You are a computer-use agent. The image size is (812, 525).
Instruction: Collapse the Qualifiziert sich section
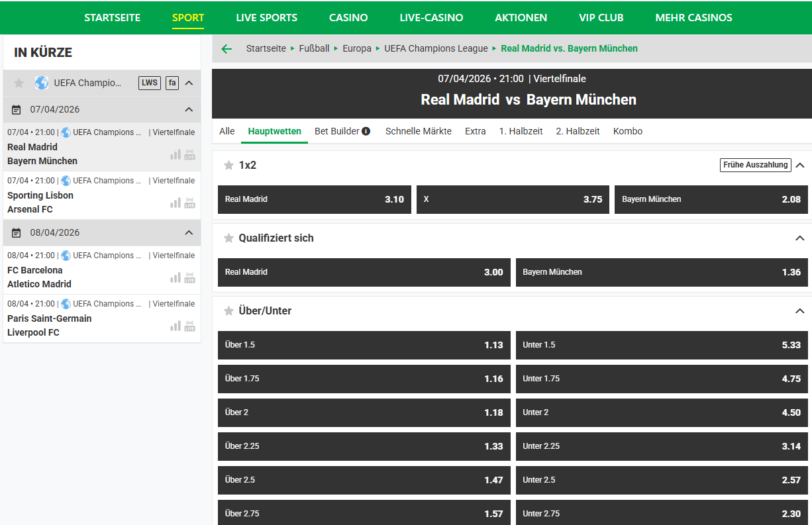[800, 238]
